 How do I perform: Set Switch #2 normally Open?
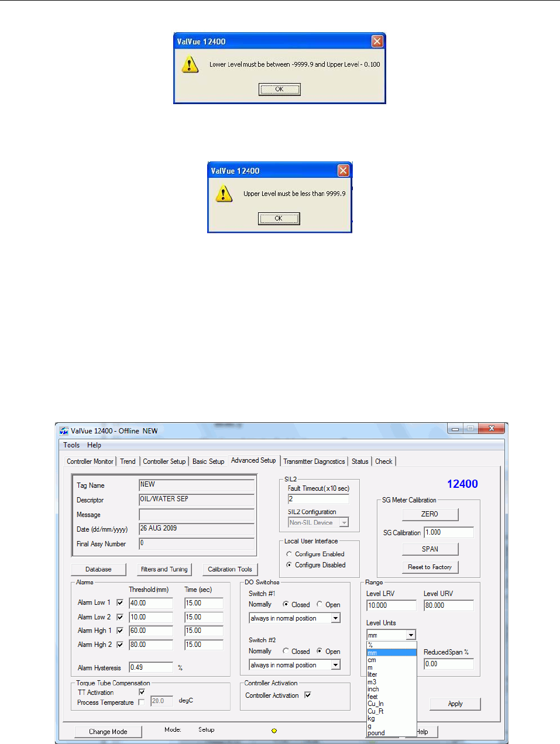pyautogui.click(x=319, y=651)
